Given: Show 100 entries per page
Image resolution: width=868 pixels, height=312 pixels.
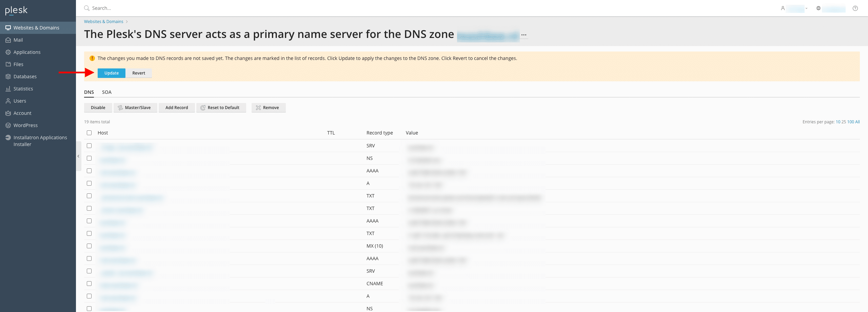Looking at the screenshot, I should [851, 122].
